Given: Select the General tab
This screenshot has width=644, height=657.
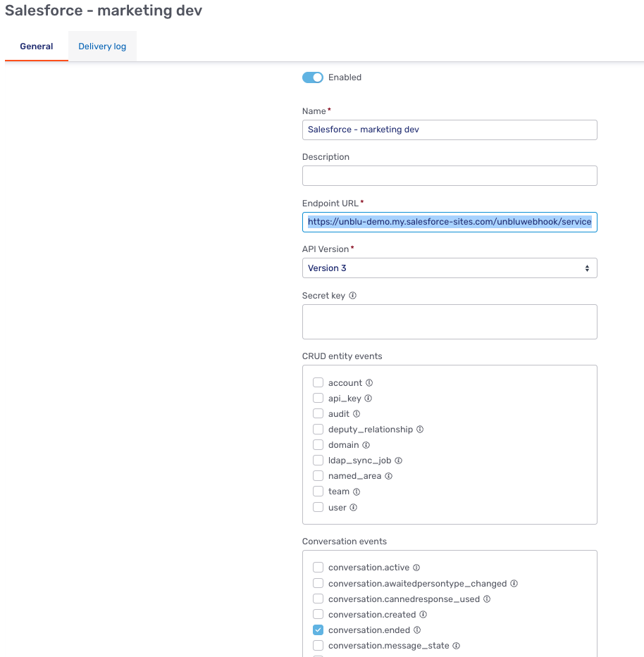Looking at the screenshot, I should click(x=36, y=46).
